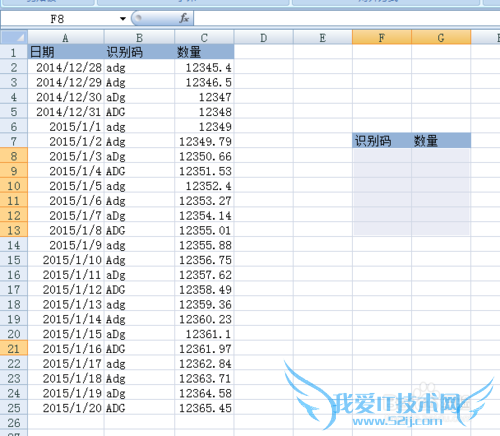Select the date cell 2015/1/16

tap(66, 349)
